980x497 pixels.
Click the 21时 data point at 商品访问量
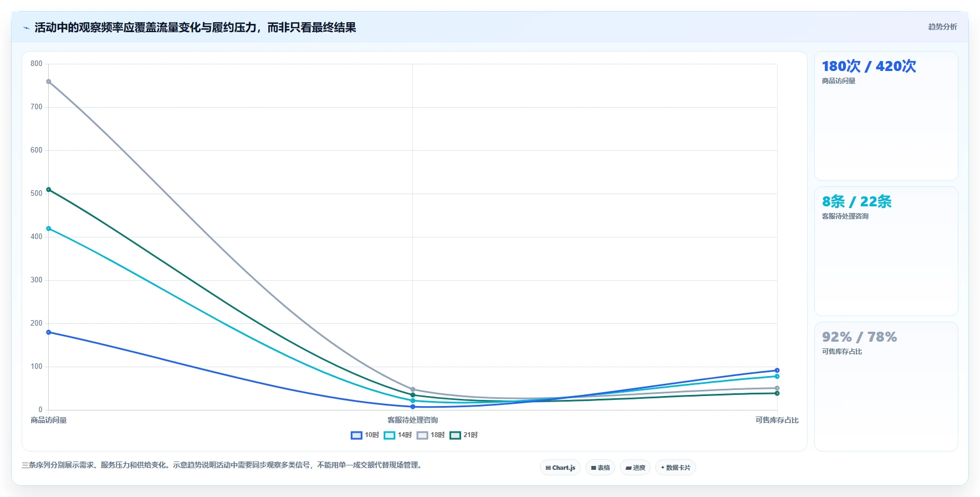(49, 190)
